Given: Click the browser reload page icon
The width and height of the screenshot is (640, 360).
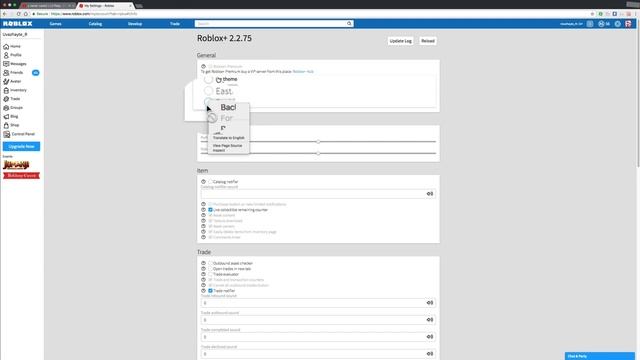Looking at the screenshot, I should [x=19, y=14].
